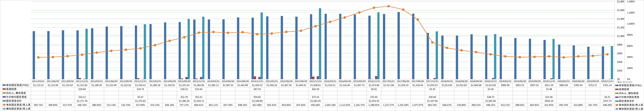Select the cell showing $1,396.26
The height and width of the screenshot is (111, 644).
184,101
